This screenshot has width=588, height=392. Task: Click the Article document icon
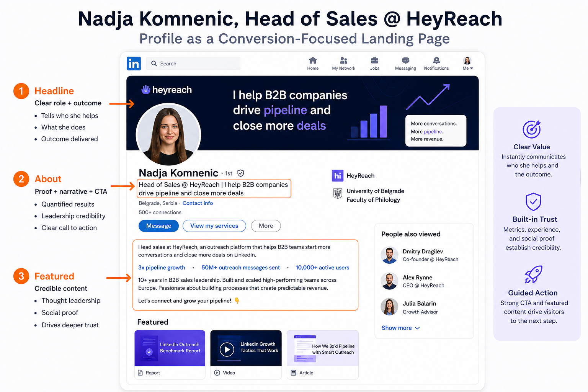[x=294, y=373]
